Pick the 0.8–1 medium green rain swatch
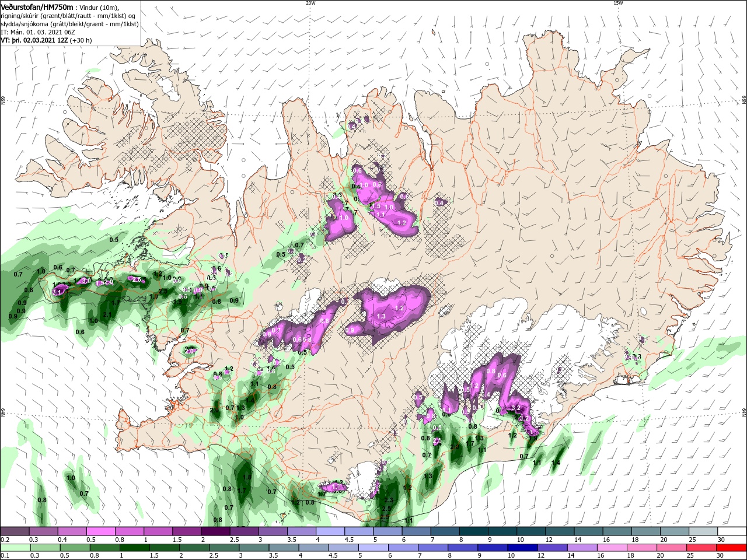 coord(104,547)
